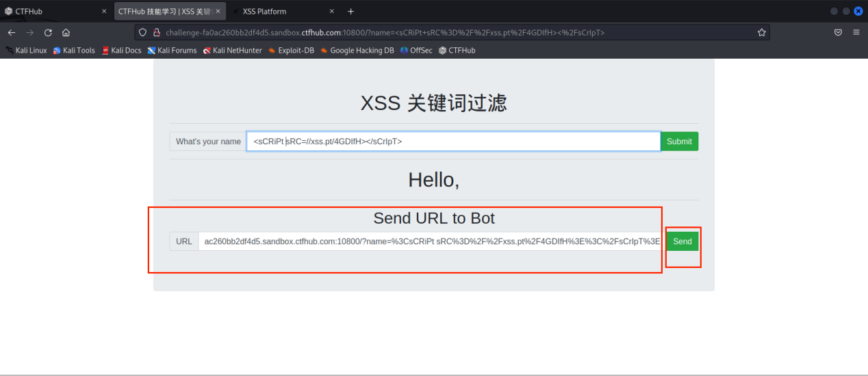Open the Pocket save icon
The height and width of the screenshot is (376, 868).
click(x=838, y=32)
